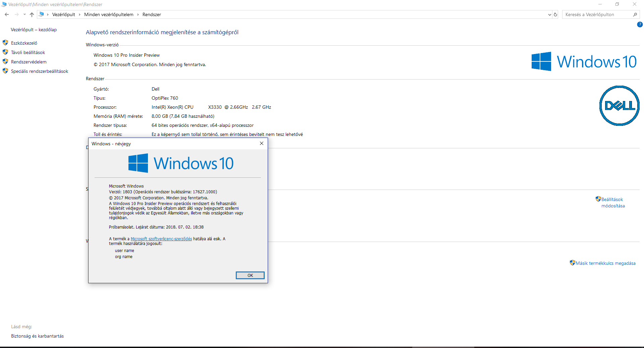Viewport: 644px width, 348px height.
Task: Click the magnifier icon in the search box
Action: pyautogui.click(x=635, y=14)
